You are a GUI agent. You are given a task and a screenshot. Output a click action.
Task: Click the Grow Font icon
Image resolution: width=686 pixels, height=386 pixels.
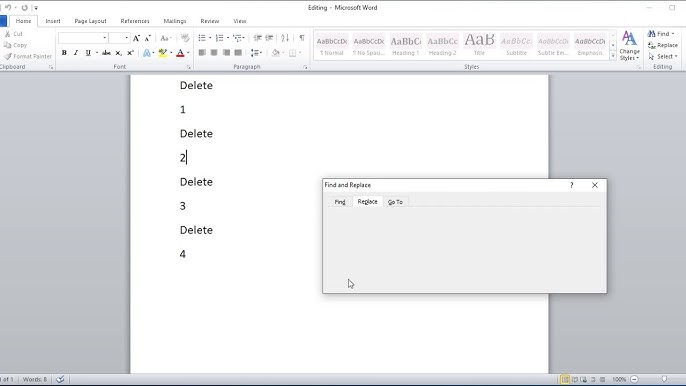pos(136,38)
